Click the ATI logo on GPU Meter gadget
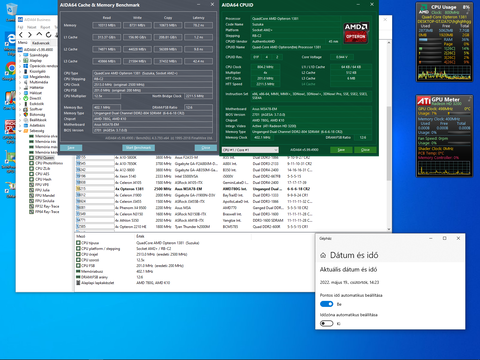This screenshot has width=480, height=360. (424, 101)
